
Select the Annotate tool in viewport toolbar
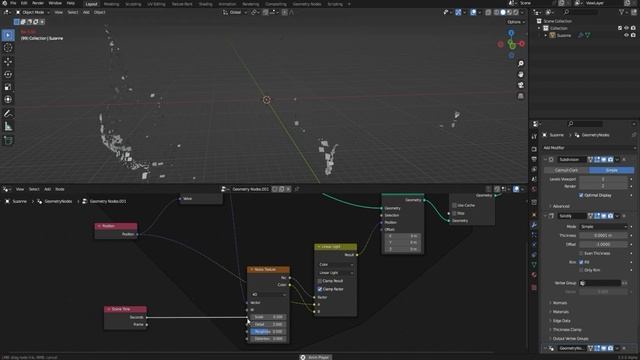point(8,113)
